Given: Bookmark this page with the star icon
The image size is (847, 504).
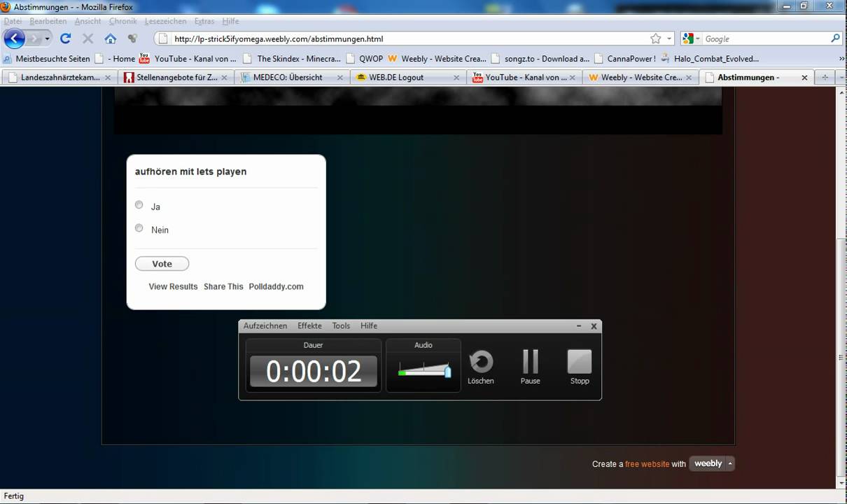Looking at the screenshot, I should click(x=655, y=38).
